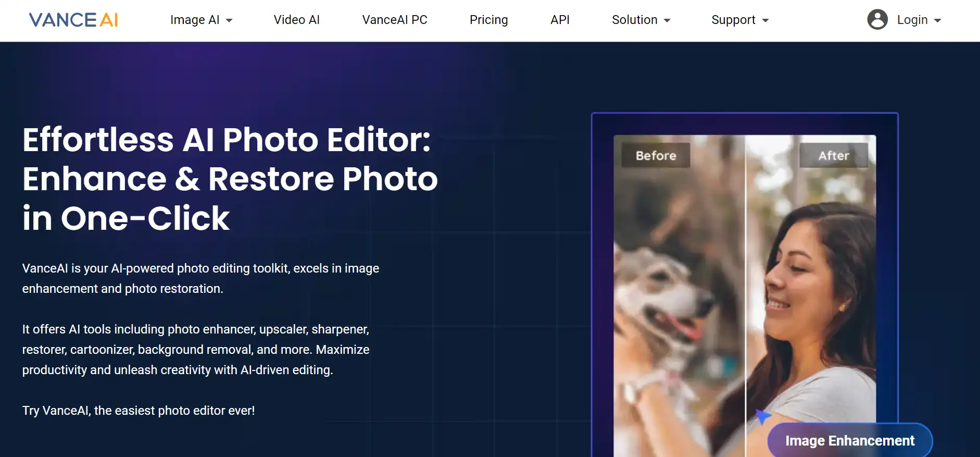980x457 pixels.
Task: Select the Support menu label
Action: pos(733,20)
